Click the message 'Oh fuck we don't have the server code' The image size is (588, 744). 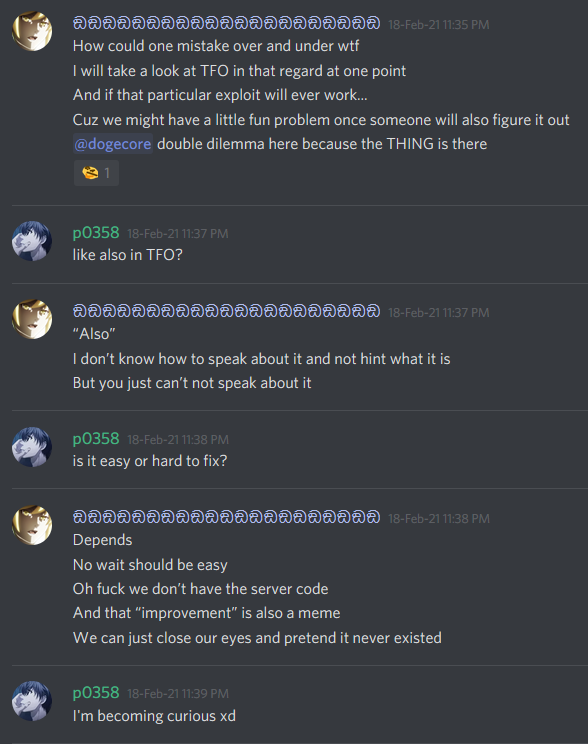tap(200, 589)
